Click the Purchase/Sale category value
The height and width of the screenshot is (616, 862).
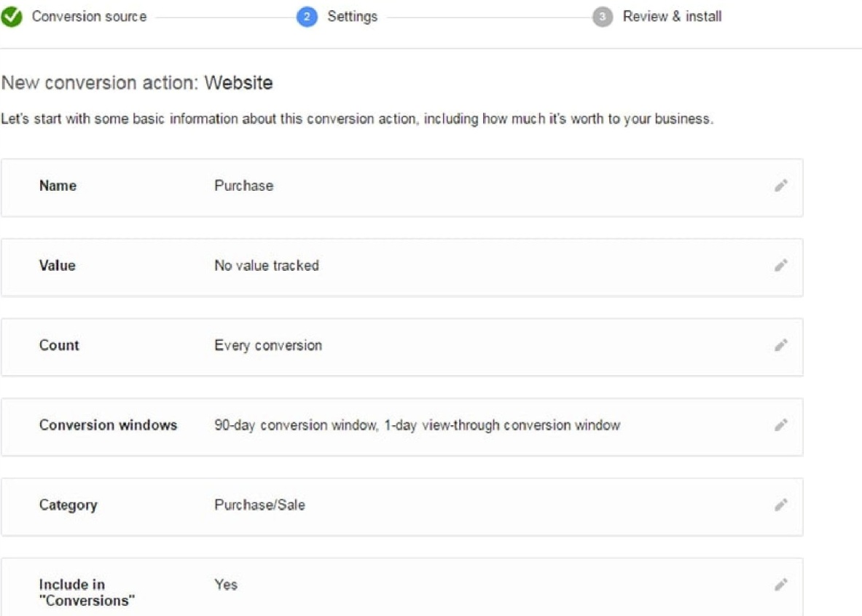pos(259,505)
